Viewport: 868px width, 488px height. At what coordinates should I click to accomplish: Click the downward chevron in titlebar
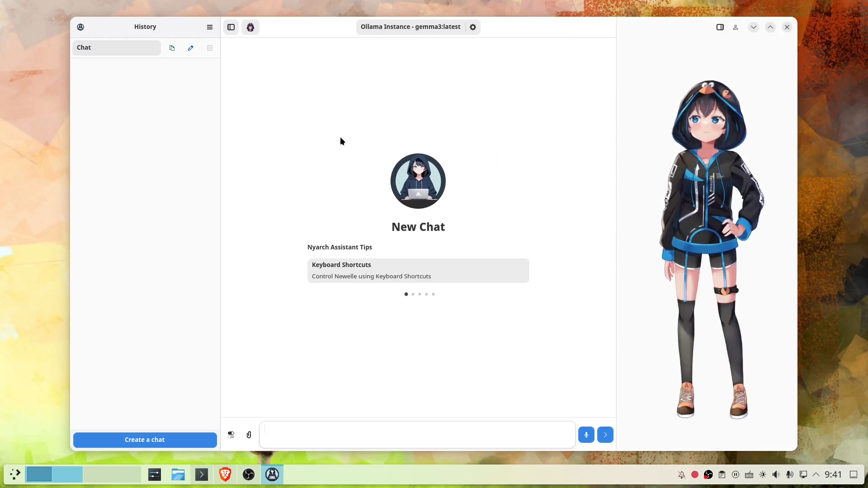click(754, 27)
